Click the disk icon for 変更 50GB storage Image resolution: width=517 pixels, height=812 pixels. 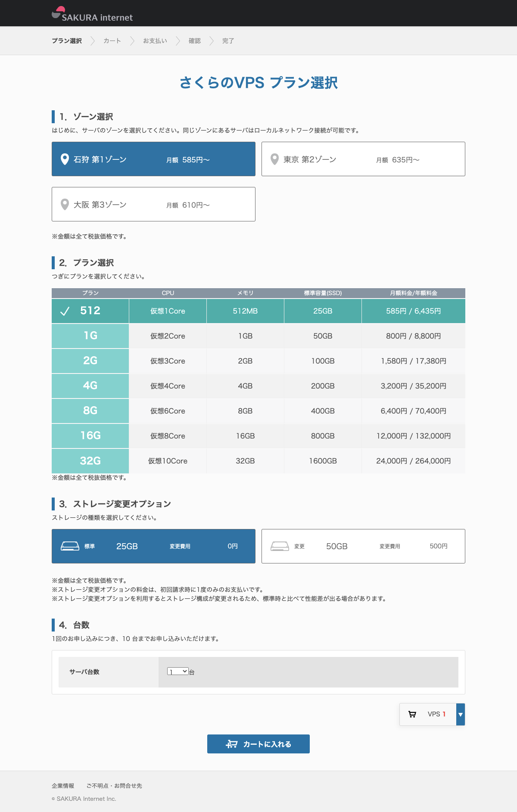(x=280, y=546)
